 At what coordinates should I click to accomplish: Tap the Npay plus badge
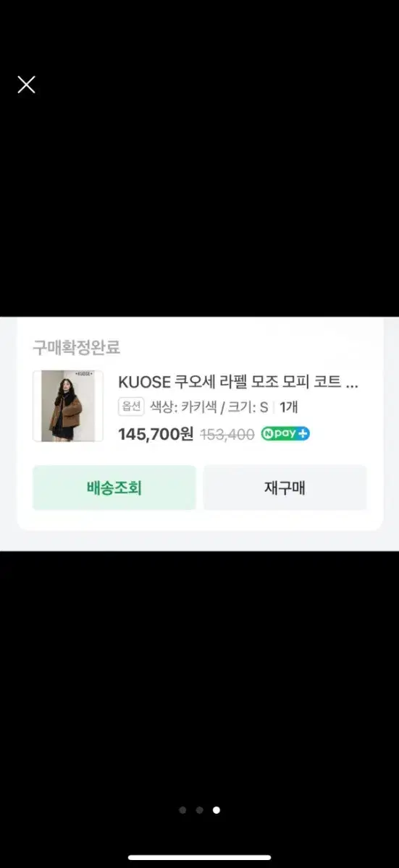tap(285, 434)
